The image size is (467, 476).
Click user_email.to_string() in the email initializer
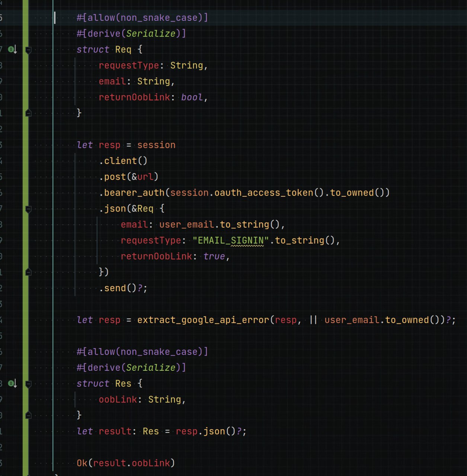coord(219,225)
